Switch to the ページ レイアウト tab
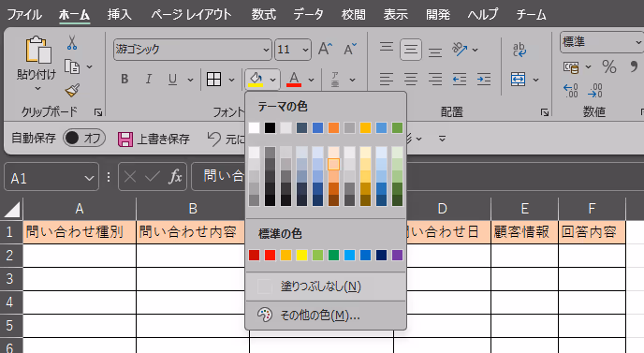Viewport: 644px width, 353px height. (191, 15)
